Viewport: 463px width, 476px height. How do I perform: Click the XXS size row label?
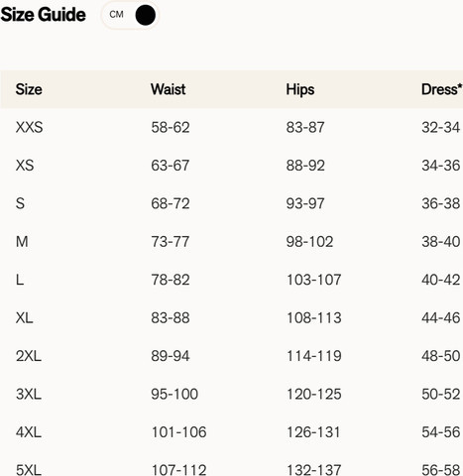(x=29, y=127)
